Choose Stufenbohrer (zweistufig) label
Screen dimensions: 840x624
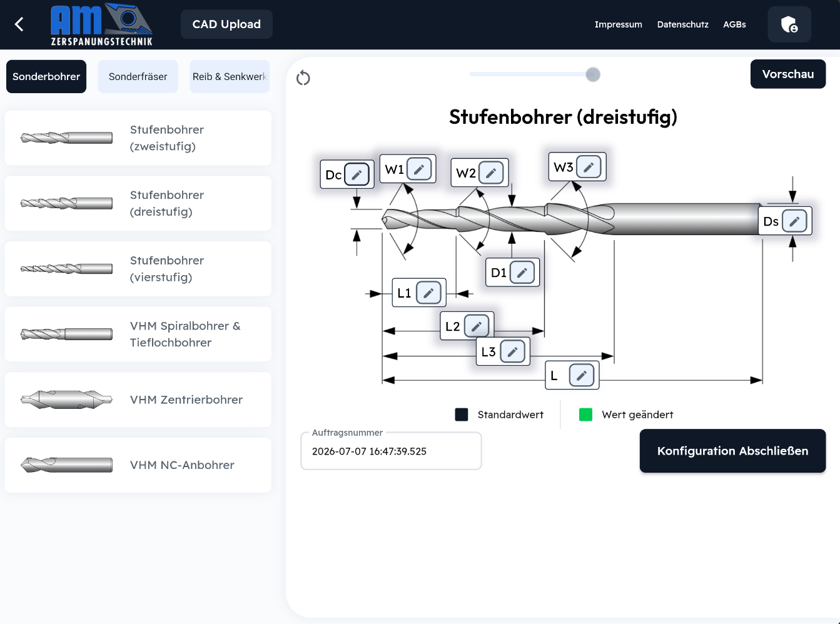point(167,138)
